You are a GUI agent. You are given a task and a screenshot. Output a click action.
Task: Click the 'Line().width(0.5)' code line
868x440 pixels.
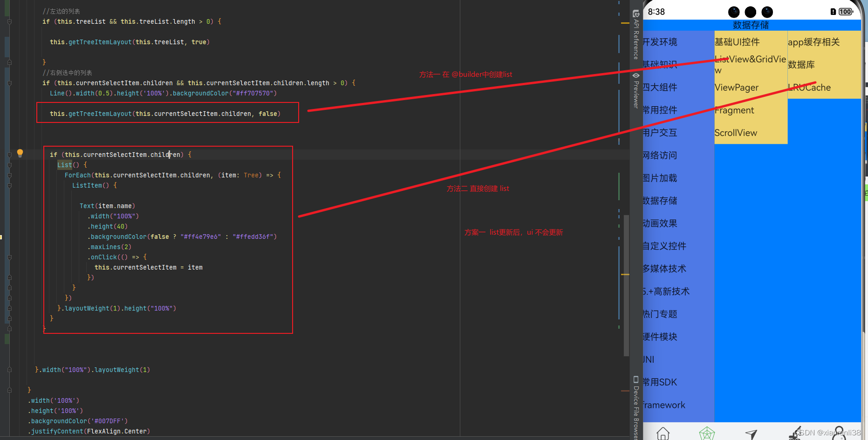pos(163,93)
